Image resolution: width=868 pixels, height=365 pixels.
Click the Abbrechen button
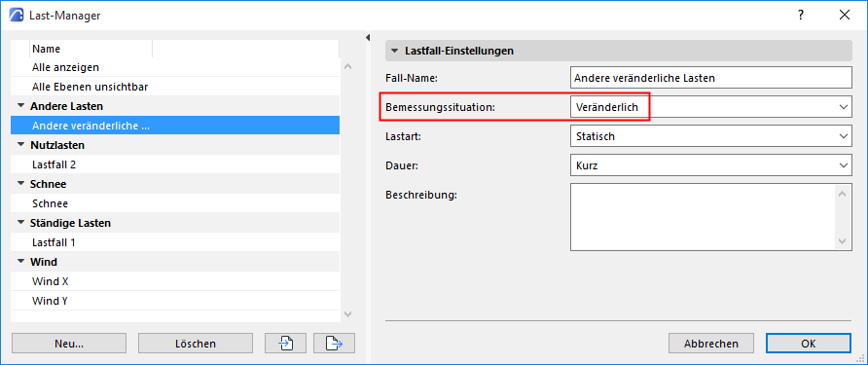710,344
